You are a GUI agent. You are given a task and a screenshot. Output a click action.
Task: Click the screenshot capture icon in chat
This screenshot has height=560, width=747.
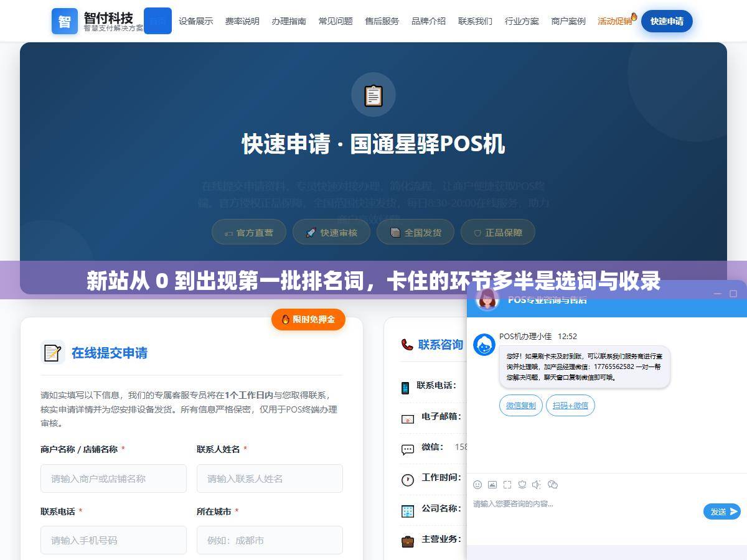point(507,484)
